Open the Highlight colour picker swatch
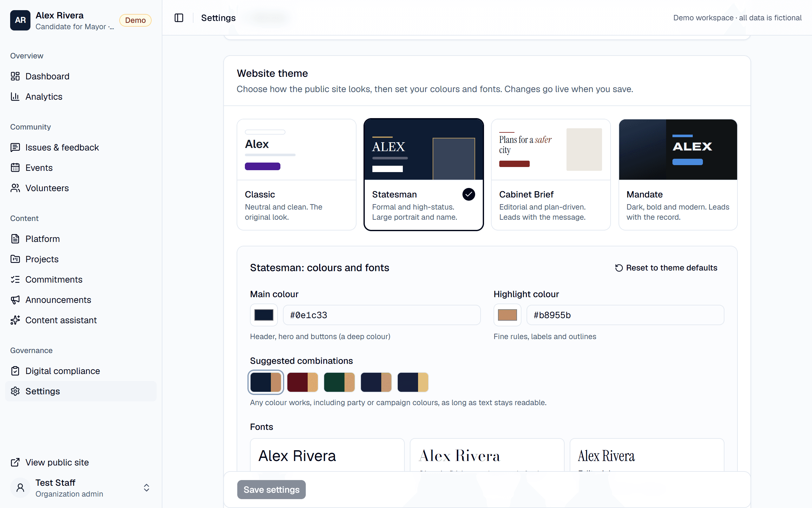This screenshot has width=812, height=508. pos(507,315)
